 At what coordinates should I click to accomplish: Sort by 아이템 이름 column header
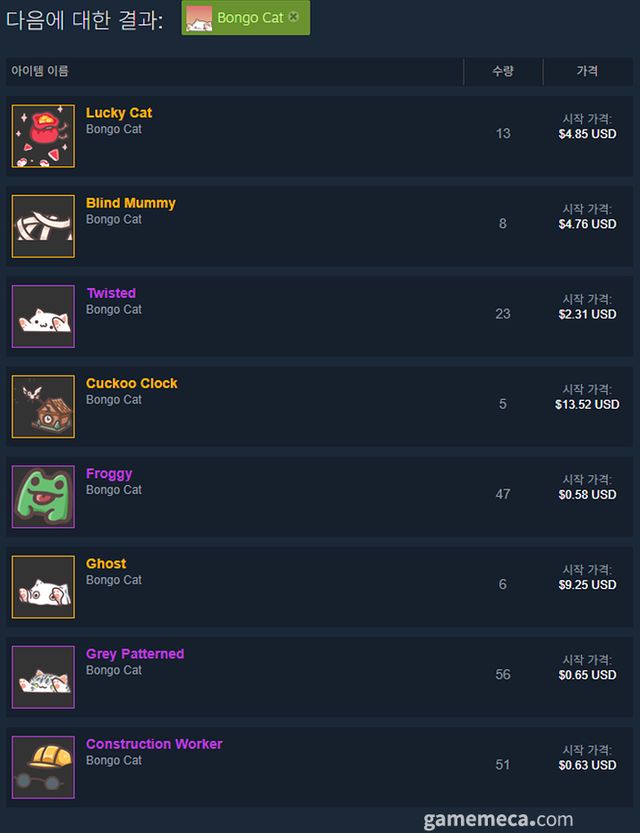tap(40, 72)
